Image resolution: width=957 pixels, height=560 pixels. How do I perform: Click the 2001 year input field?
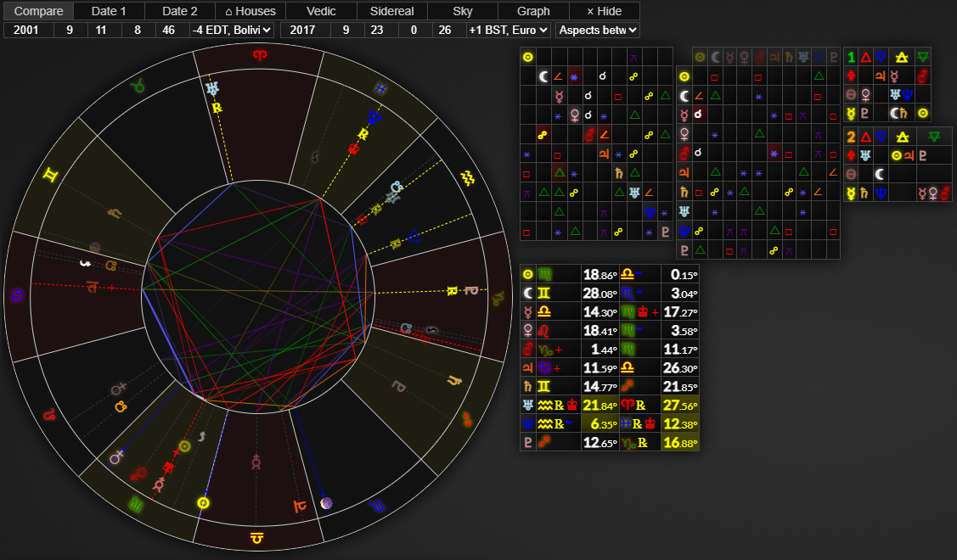coord(29,30)
